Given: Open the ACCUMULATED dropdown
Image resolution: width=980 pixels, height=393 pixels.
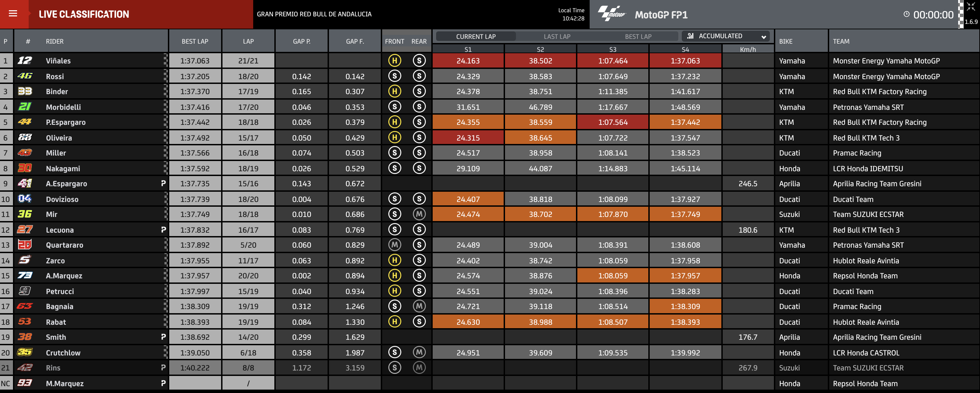Looking at the screenshot, I should [725, 36].
